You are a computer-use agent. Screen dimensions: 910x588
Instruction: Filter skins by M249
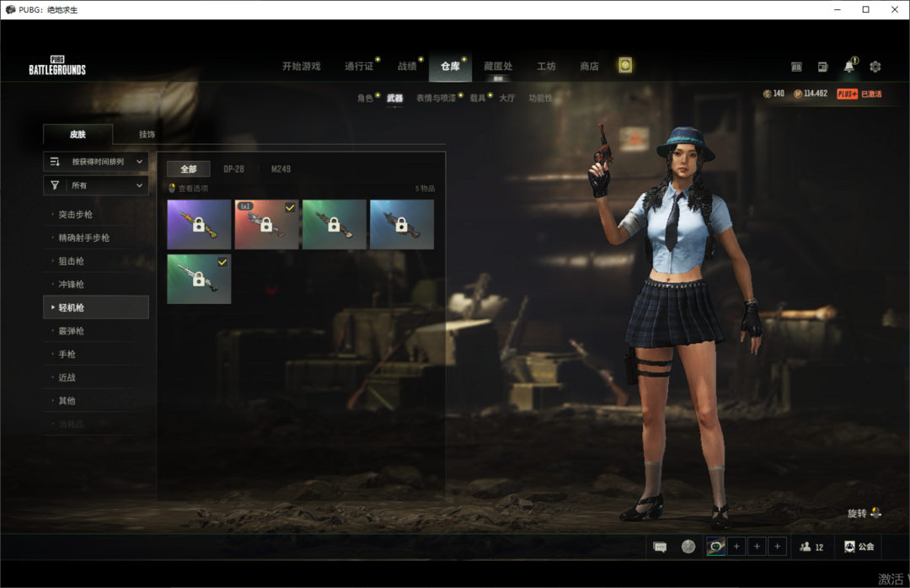[x=281, y=169]
